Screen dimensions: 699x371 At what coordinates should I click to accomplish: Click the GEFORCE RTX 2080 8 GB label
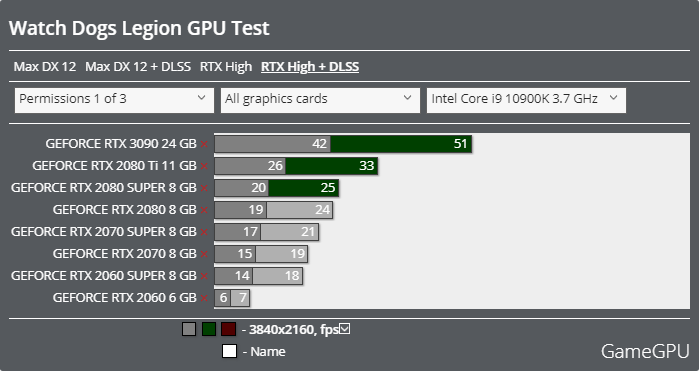pos(125,210)
